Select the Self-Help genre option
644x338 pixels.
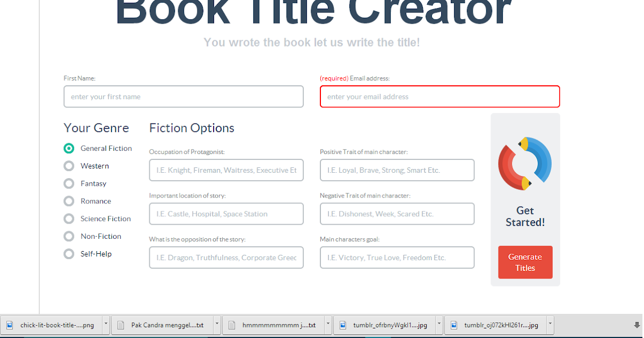(69, 254)
